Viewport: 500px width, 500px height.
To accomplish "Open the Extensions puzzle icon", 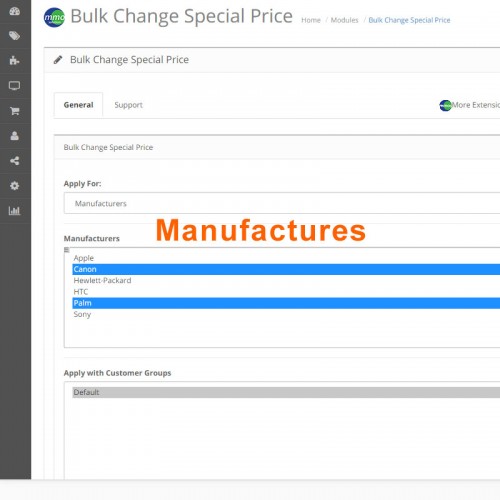I will (x=15, y=61).
